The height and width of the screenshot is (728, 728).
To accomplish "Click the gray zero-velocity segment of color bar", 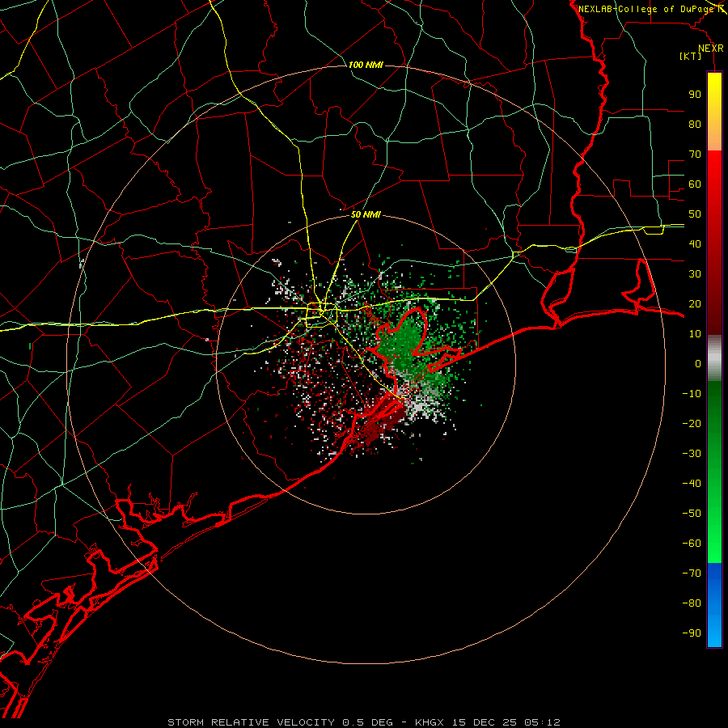I will coord(714,358).
